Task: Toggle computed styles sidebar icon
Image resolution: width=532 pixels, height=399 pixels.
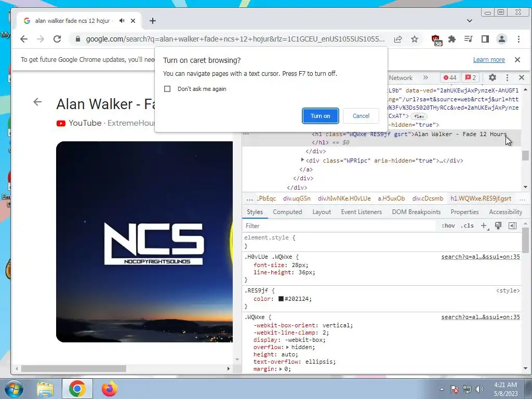Action: 512,226
